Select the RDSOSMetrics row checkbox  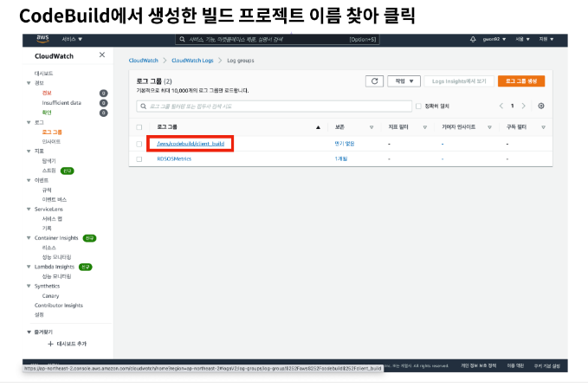(x=139, y=159)
